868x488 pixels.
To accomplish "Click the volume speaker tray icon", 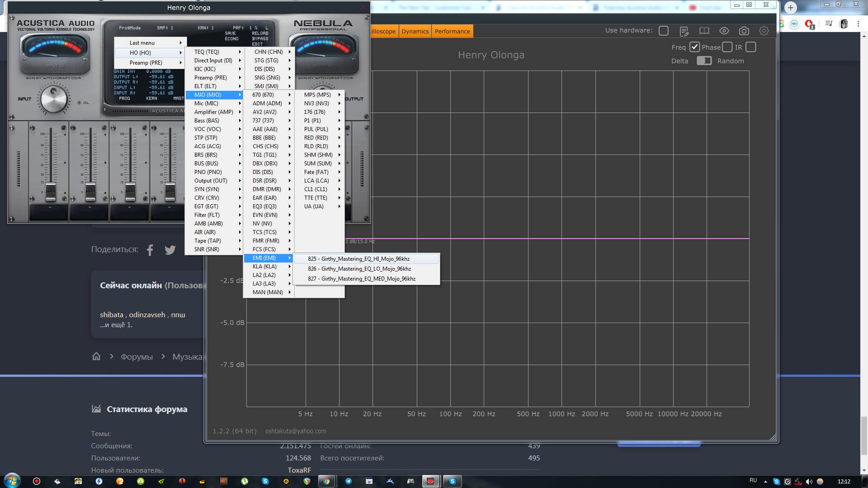I will click(x=809, y=482).
